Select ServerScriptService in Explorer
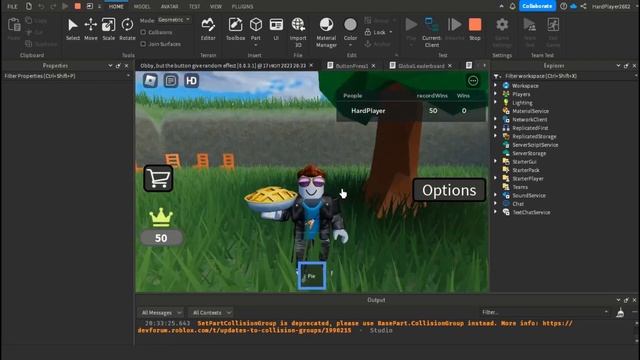The image size is (640, 360). [x=535, y=145]
